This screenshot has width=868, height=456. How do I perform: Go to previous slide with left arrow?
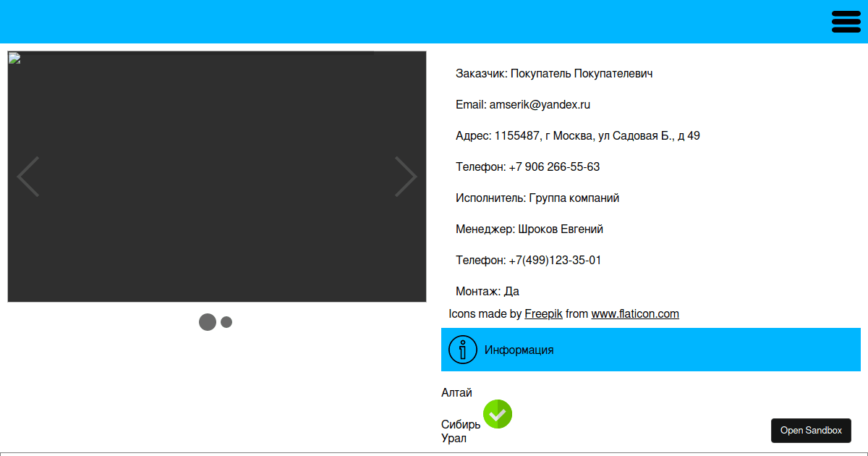[x=28, y=177]
